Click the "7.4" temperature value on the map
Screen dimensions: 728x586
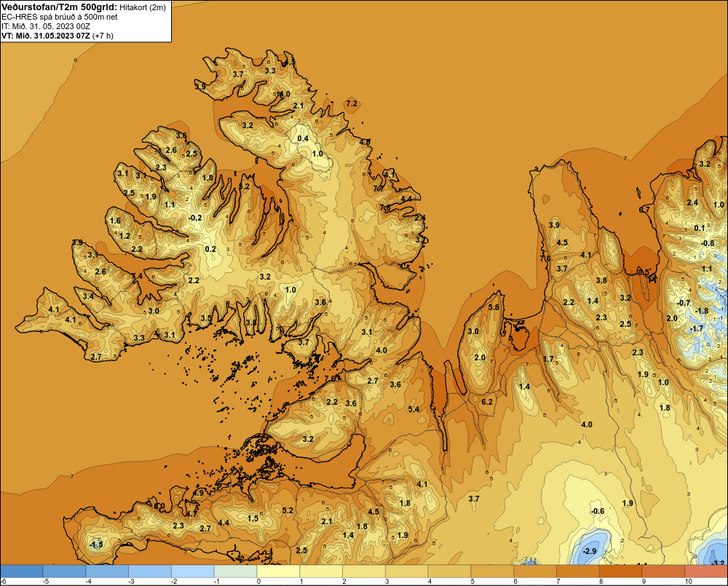point(137,276)
